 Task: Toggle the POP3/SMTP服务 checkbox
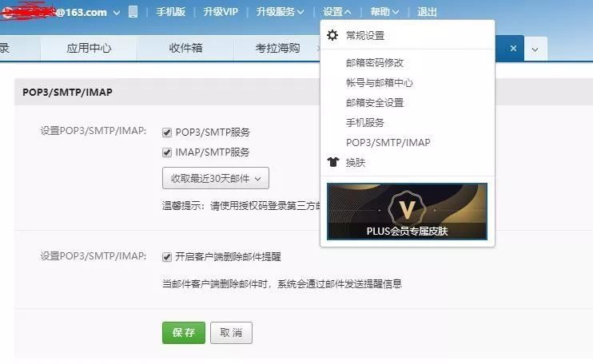(167, 133)
